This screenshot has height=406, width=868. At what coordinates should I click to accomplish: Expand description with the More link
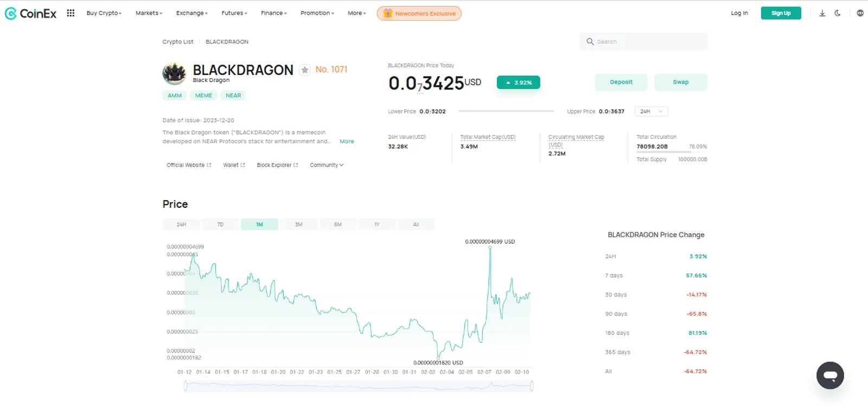(347, 141)
